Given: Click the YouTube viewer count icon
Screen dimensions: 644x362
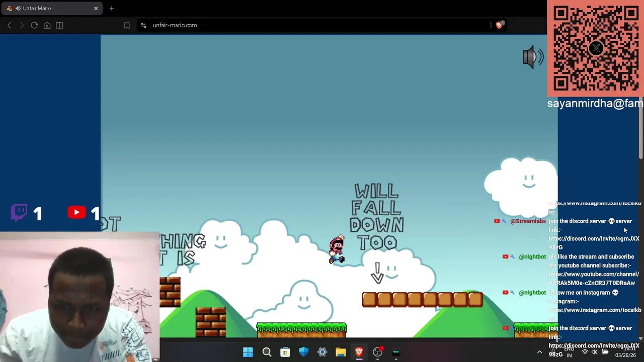Looking at the screenshot, I should pyautogui.click(x=76, y=212).
